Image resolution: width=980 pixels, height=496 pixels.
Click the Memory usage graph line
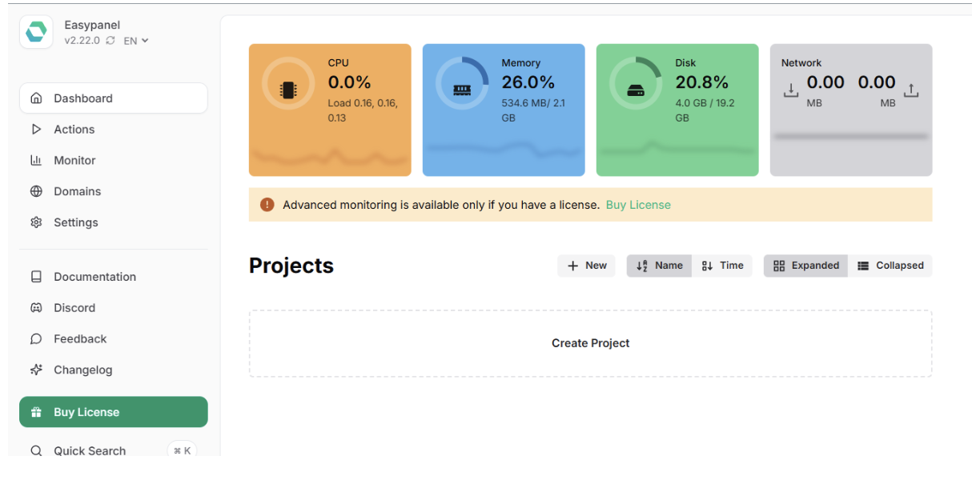pyautogui.click(x=504, y=148)
